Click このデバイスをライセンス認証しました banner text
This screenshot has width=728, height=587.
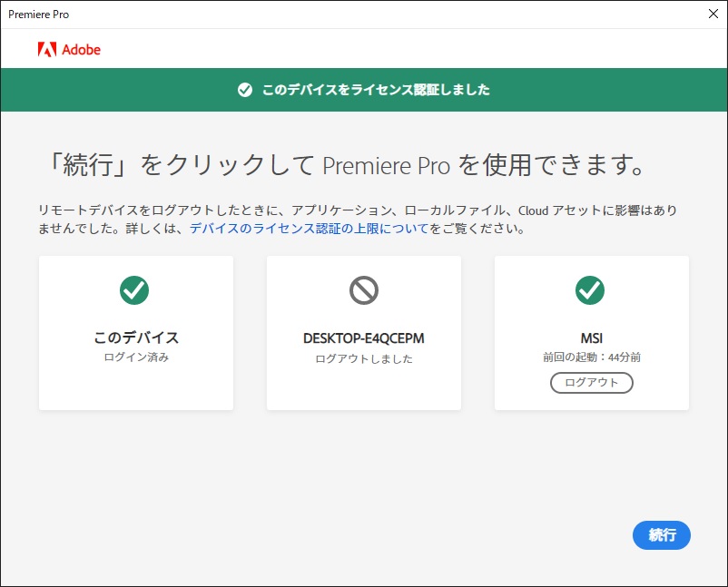pyautogui.click(x=376, y=90)
